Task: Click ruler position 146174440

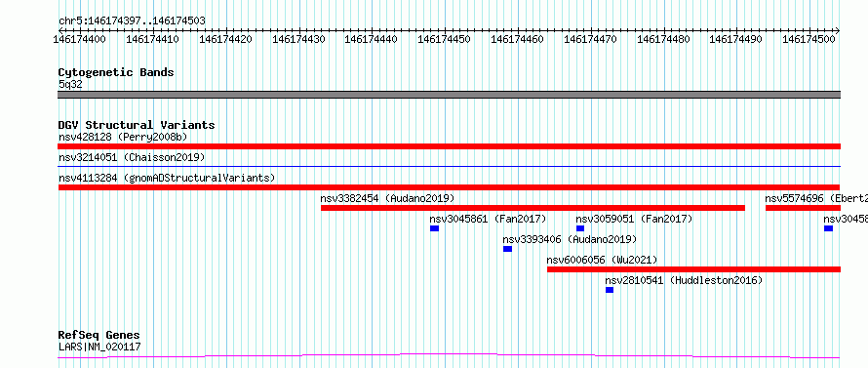Action: point(371,39)
